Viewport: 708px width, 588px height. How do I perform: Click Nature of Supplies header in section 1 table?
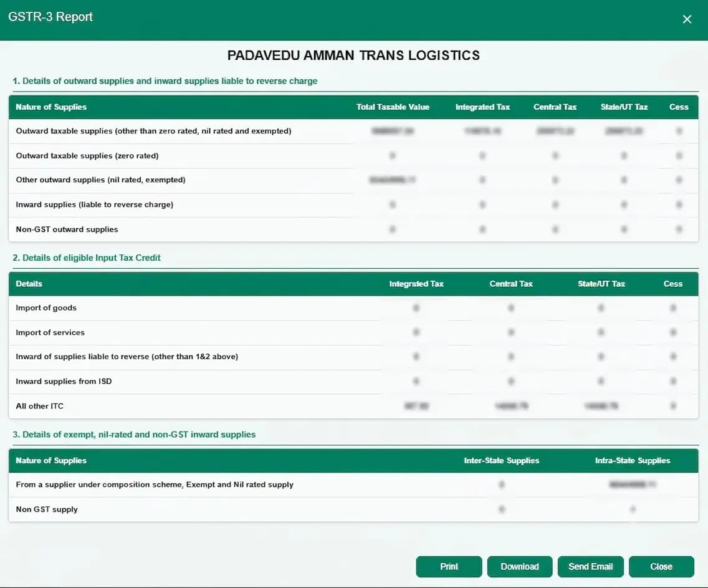coord(51,107)
